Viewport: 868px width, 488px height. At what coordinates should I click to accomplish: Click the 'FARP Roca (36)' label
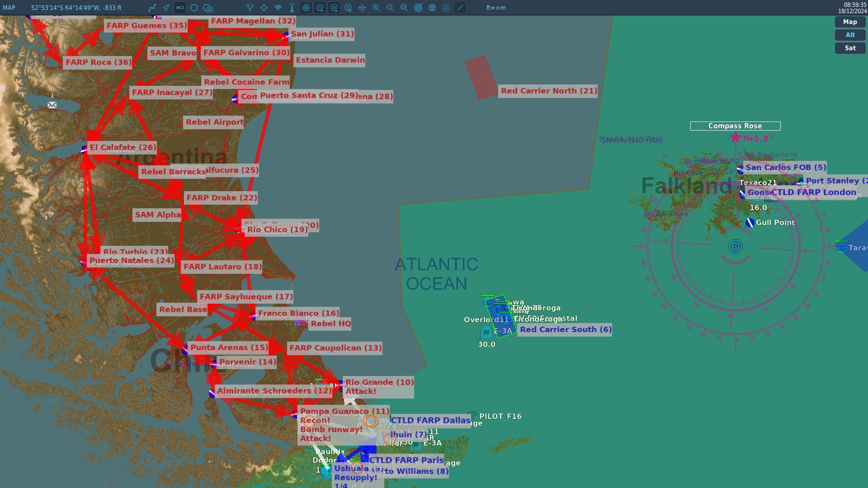pos(98,62)
